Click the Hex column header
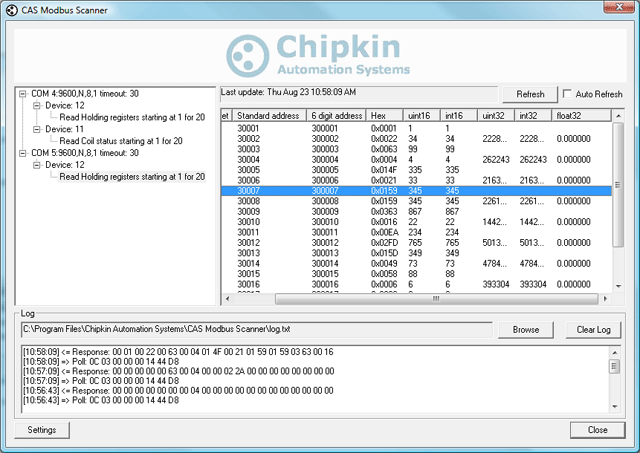 click(x=383, y=116)
